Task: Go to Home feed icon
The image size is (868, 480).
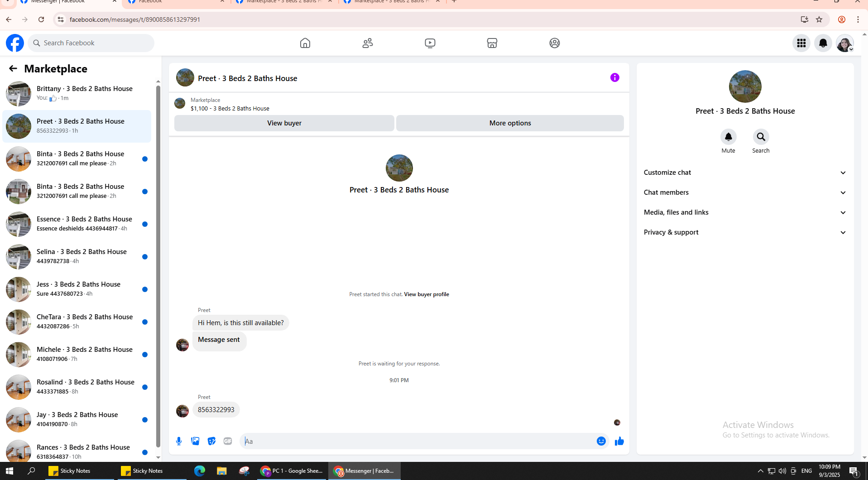Action: pyautogui.click(x=305, y=43)
